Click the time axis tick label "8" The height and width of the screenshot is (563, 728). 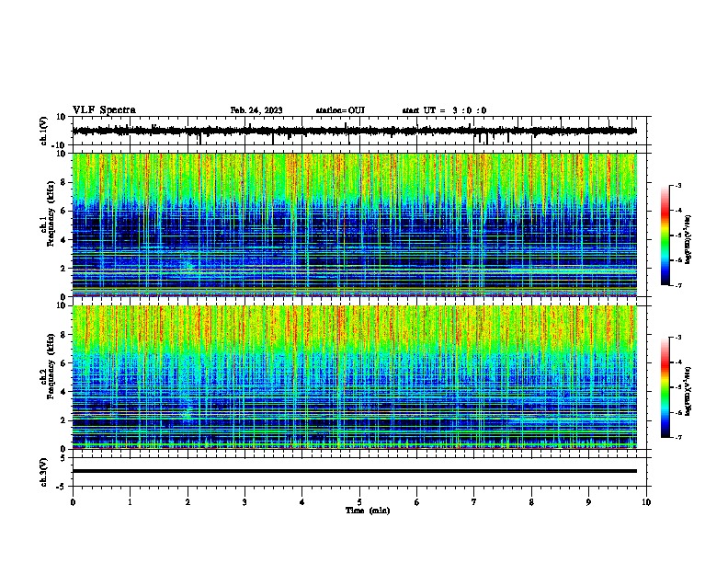click(x=531, y=502)
